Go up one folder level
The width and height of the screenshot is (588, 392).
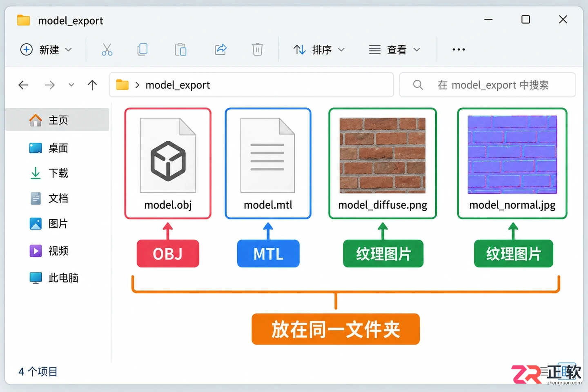(92, 85)
